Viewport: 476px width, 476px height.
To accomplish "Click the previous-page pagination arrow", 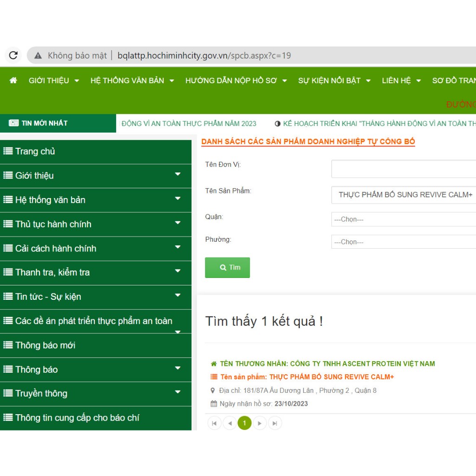I will click(230, 423).
